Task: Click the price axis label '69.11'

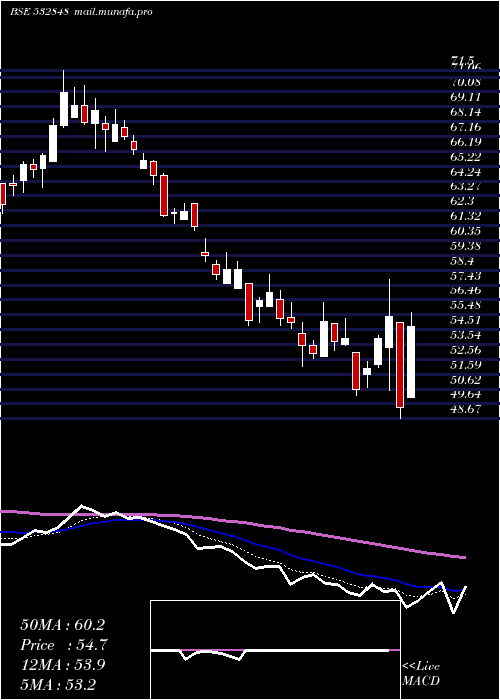Action: point(466,97)
